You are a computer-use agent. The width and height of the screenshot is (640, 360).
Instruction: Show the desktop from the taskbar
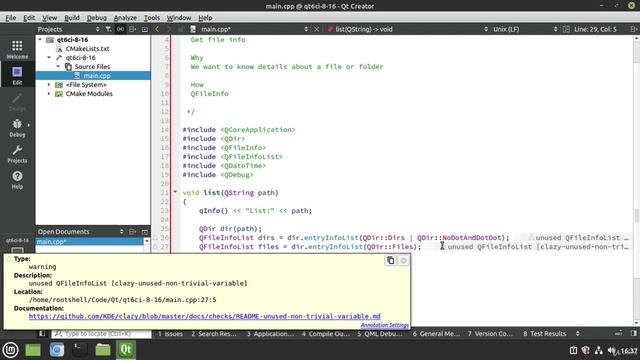[33, 350]
